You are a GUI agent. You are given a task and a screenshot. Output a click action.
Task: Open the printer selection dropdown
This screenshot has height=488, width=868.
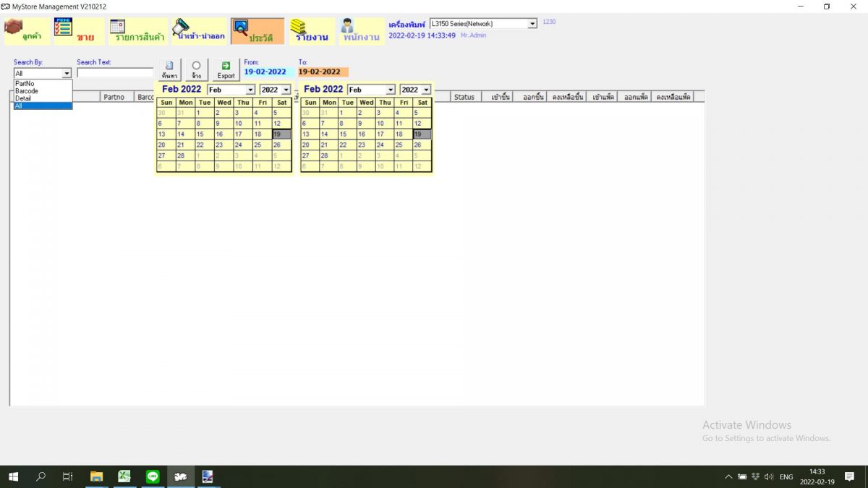(x=532, y=24)
